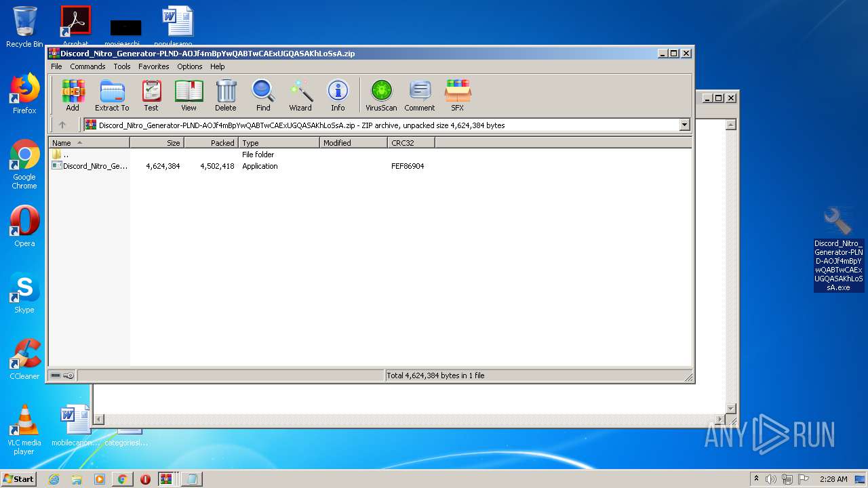
Task: Select the mobilecanon Word document icon
Action: pos(75,426)
